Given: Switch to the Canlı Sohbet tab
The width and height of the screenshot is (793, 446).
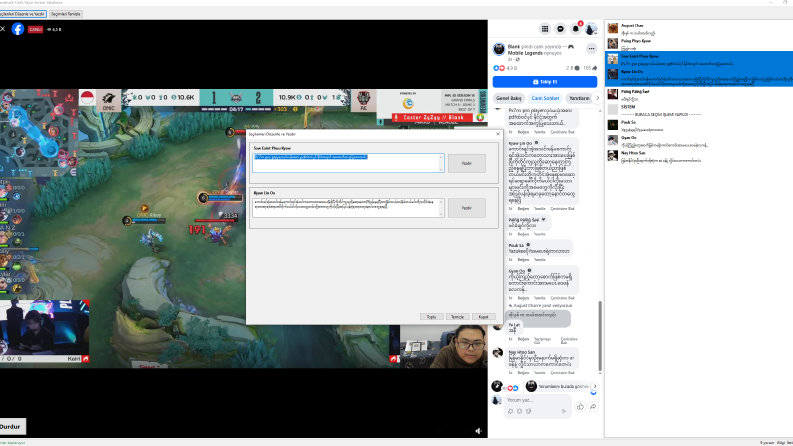Looking at the screenshot, I should click(x=545, y=98).
